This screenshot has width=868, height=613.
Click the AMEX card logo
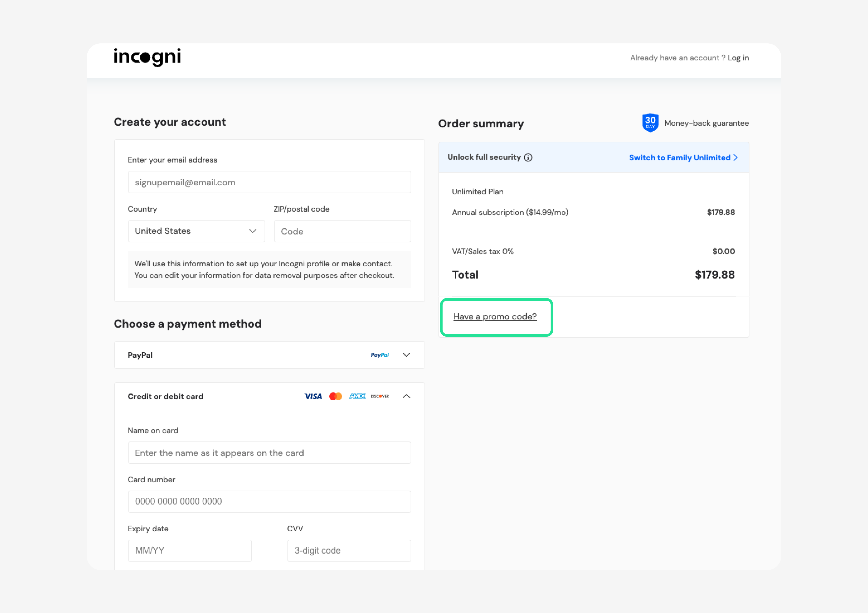pos(357,396)
